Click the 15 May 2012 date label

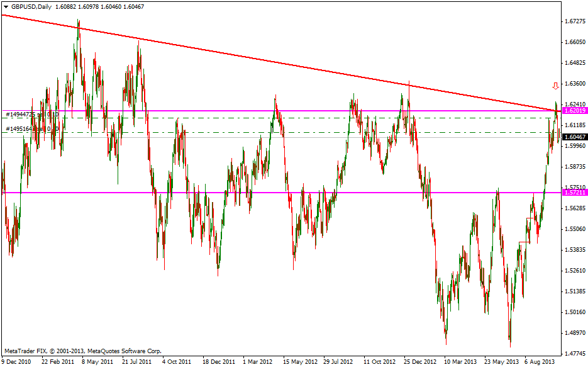pyautogui.click(x=300, y=362)
